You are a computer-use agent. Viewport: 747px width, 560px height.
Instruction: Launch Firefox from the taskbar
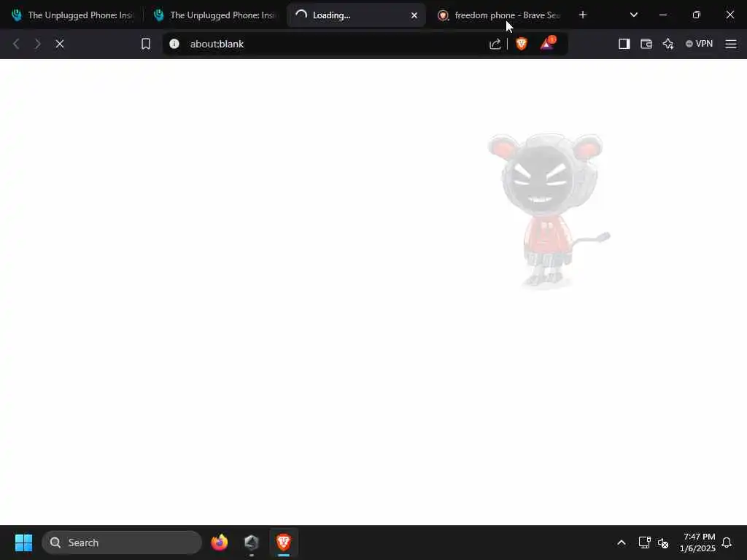(x=219, y=542)
